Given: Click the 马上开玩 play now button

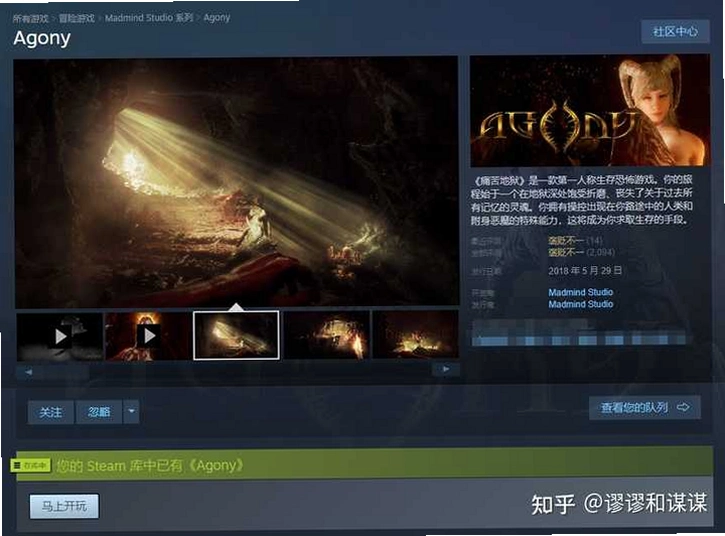Looking at the screenshot, I should pos(64,506).
